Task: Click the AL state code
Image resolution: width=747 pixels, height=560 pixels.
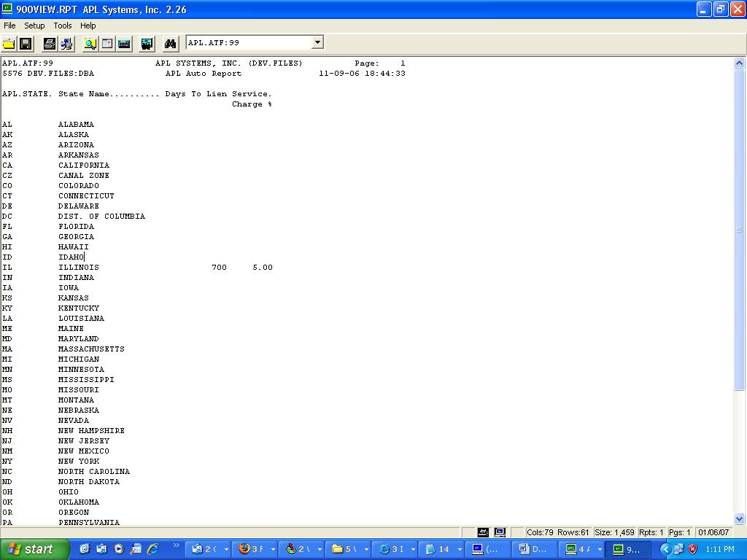Action: point(7,124)
